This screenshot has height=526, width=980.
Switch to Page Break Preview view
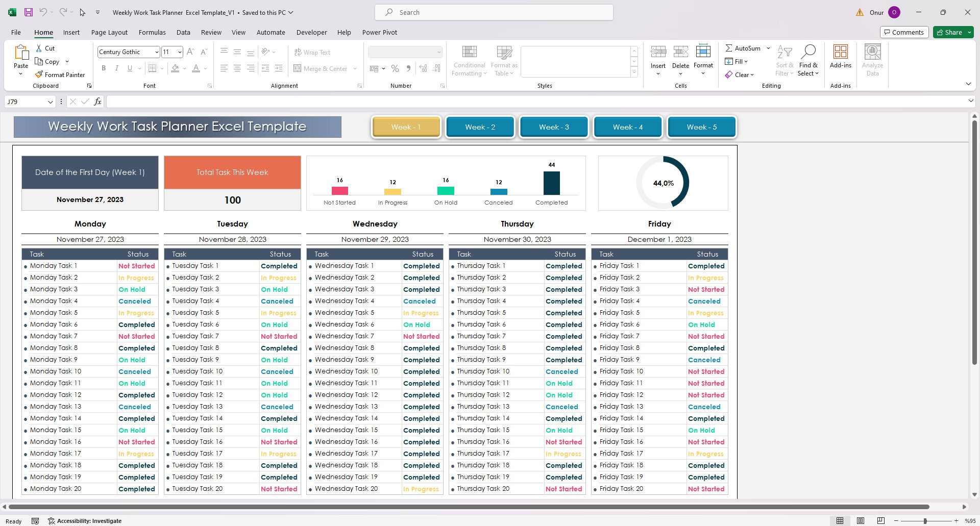880,521
